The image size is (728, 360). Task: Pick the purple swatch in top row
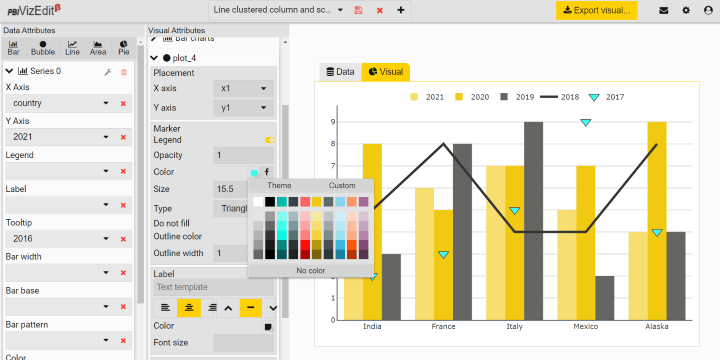point(364,202)
